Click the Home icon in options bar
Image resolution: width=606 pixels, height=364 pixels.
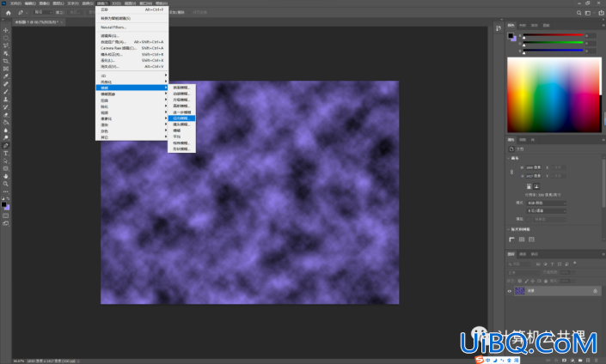8,13
